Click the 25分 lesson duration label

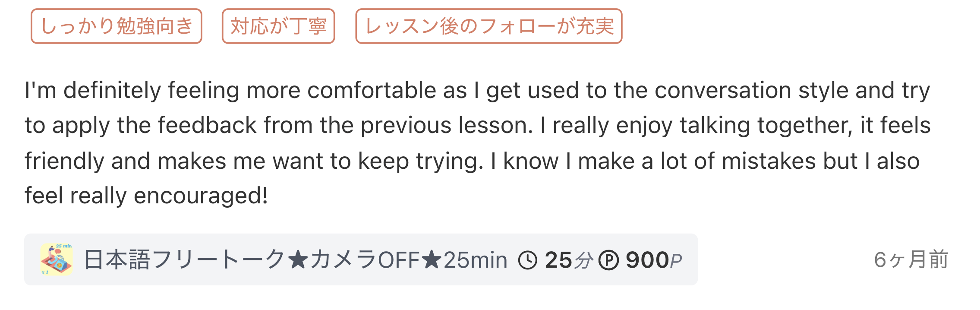tap(569, 260)
